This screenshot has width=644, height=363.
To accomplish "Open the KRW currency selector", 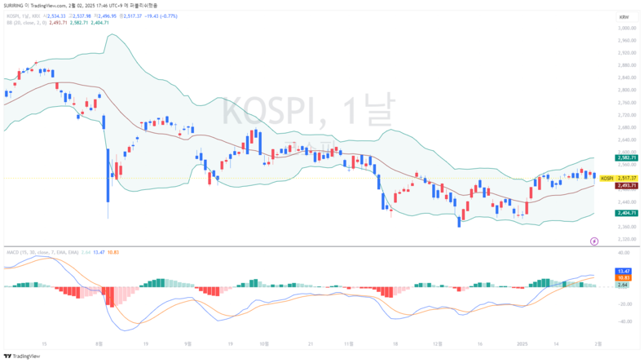I will point(624,16).
